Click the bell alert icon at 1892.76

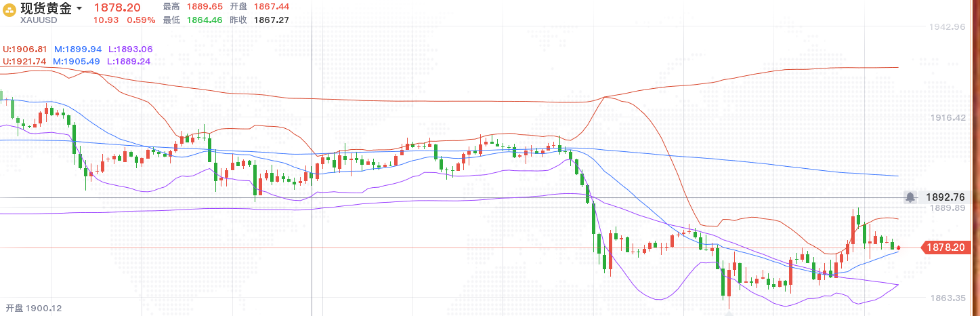911,197
